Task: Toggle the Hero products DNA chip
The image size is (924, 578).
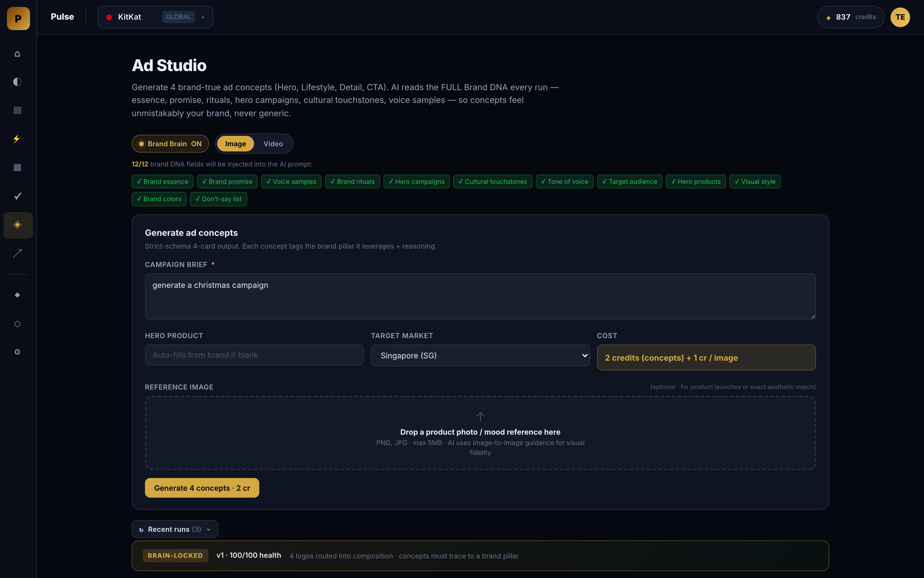Action: coord(696,181)
